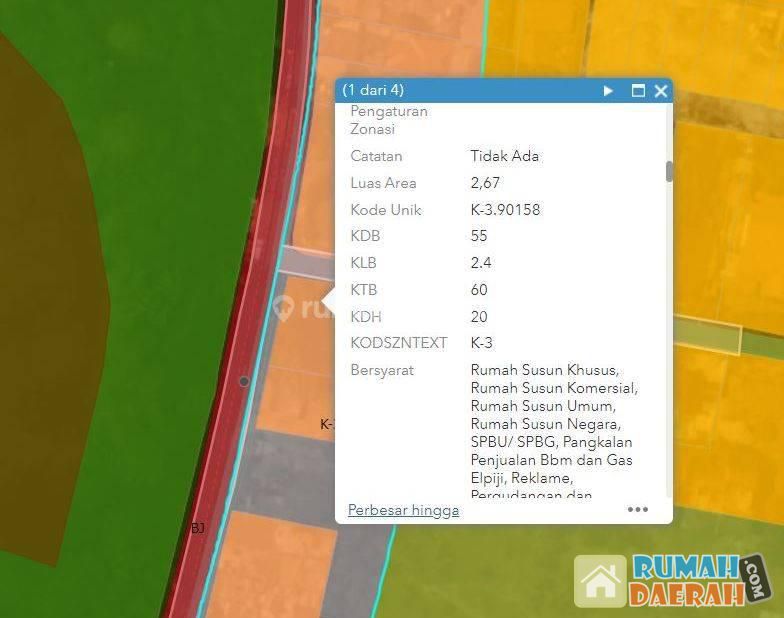Click the KDB value 55
Image resolution: width=784 pixels, height=618 pixels.
click(x=479, y=236)
